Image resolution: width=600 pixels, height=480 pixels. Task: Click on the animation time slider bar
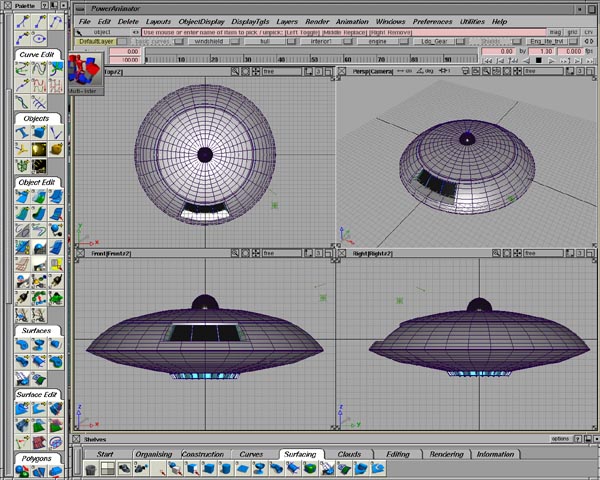tap(300, 60)
